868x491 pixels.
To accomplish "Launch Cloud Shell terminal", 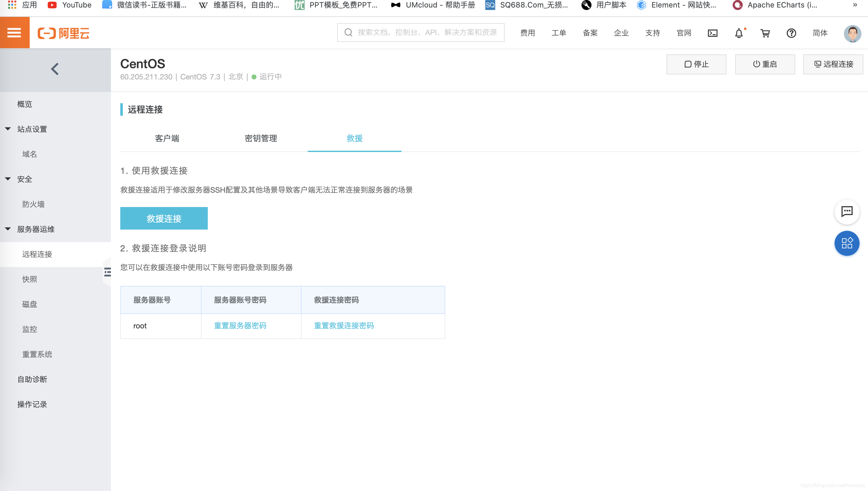I will click(712, 33).
